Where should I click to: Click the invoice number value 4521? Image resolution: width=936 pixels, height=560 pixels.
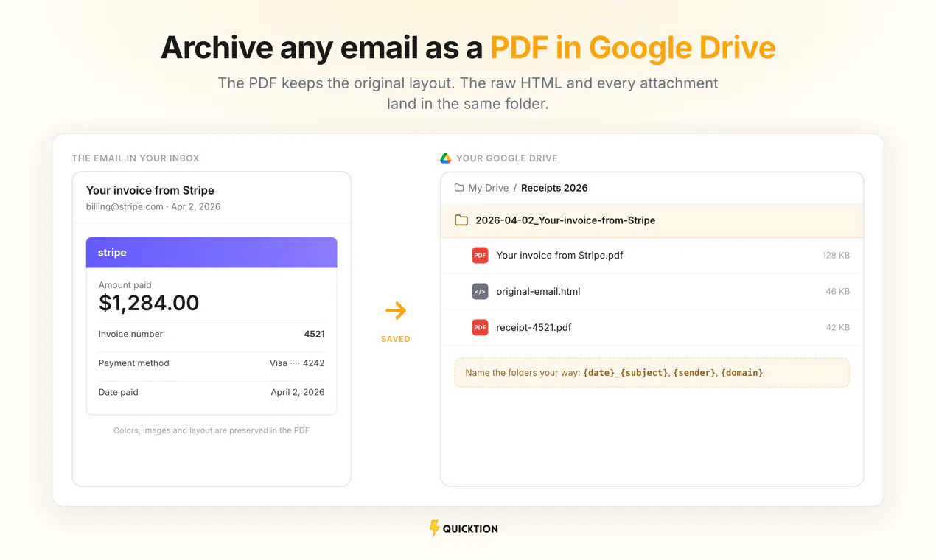coord(314,335)
